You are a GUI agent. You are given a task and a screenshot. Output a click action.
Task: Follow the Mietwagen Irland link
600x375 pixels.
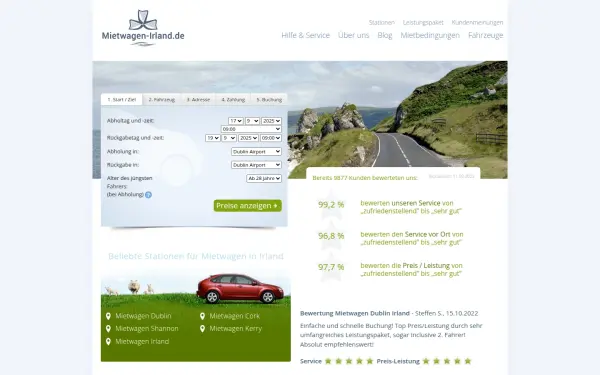[x=142, y=342]
